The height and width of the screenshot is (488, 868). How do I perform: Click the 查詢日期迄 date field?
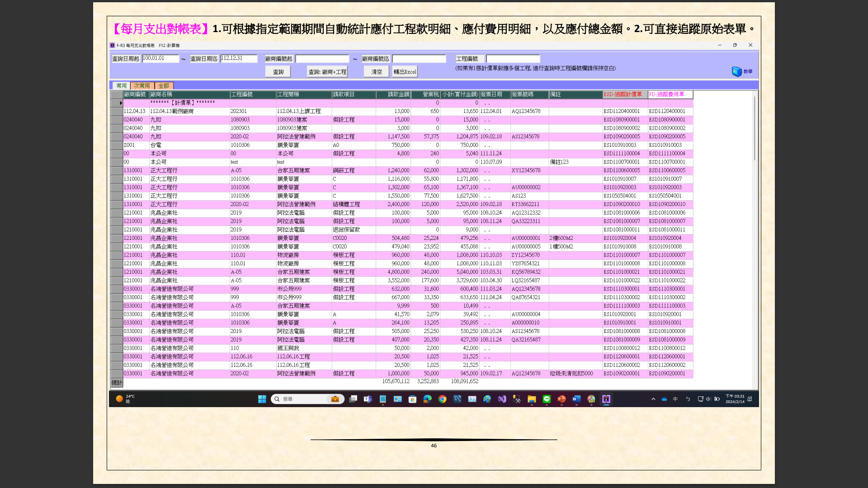pyautogui.click(x=239, y=59)
